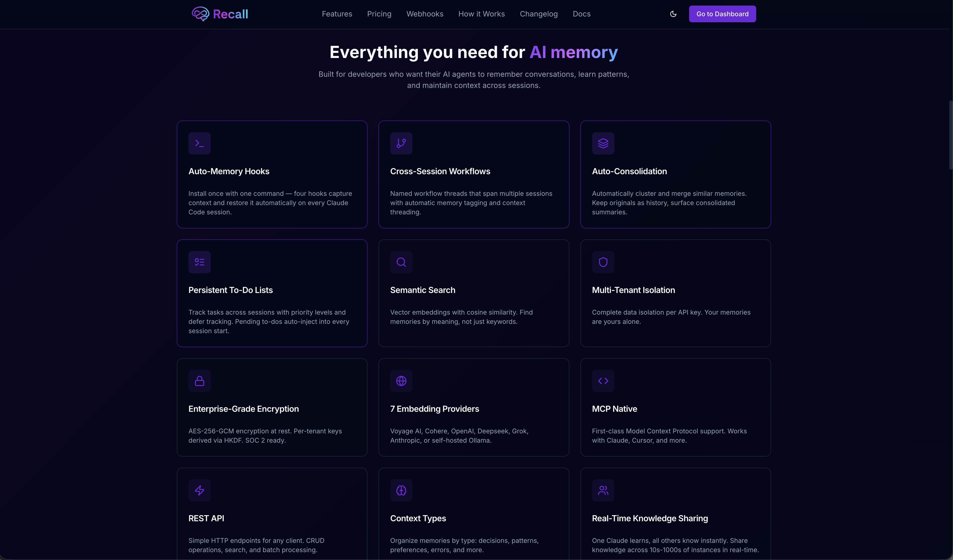Image resolution: width=953 pixels, height=560 pixels.
Task: Click the code brackets icon for MCP Native
Action: [603, 381]
